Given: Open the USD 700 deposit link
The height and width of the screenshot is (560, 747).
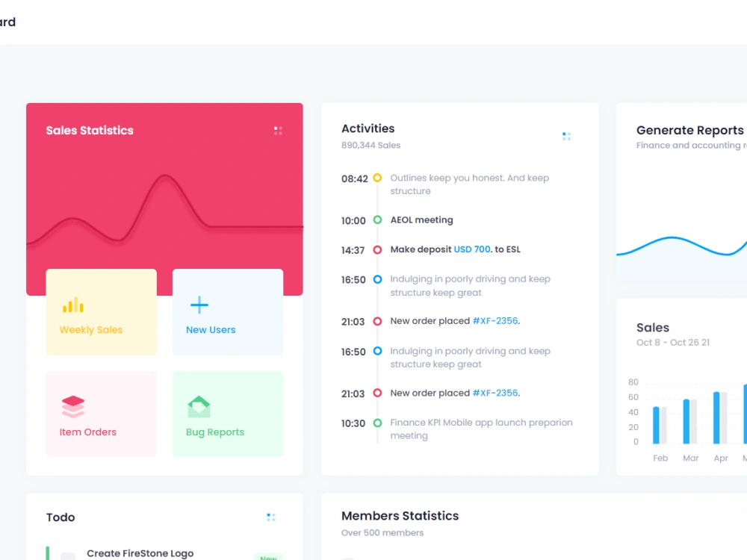Looking at the screenshot, I should coord(472,249).
